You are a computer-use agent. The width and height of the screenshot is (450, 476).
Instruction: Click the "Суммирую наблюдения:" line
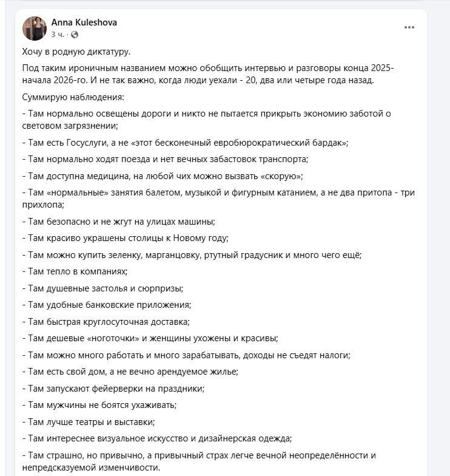(x=72, y=97)
